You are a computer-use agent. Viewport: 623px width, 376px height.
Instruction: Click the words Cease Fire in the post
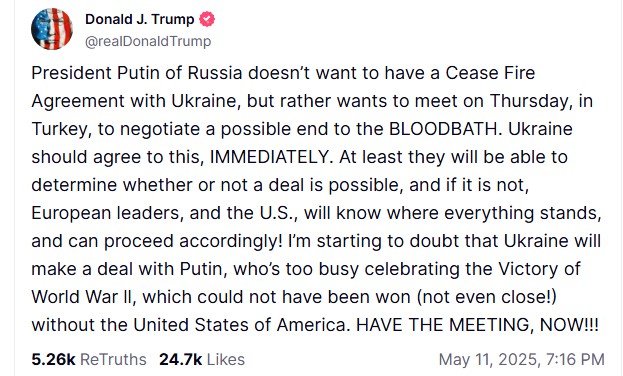[x=490, y=73]
